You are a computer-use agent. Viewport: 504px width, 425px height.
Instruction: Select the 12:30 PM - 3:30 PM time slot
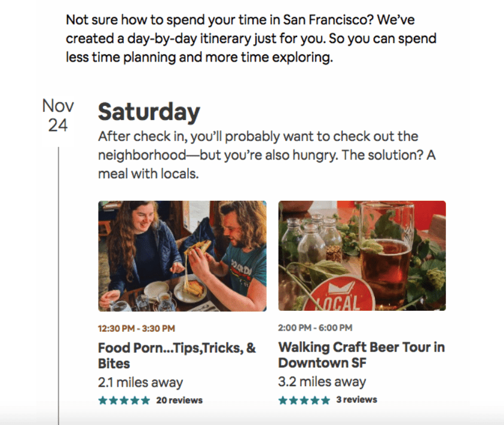coord(136,328)
